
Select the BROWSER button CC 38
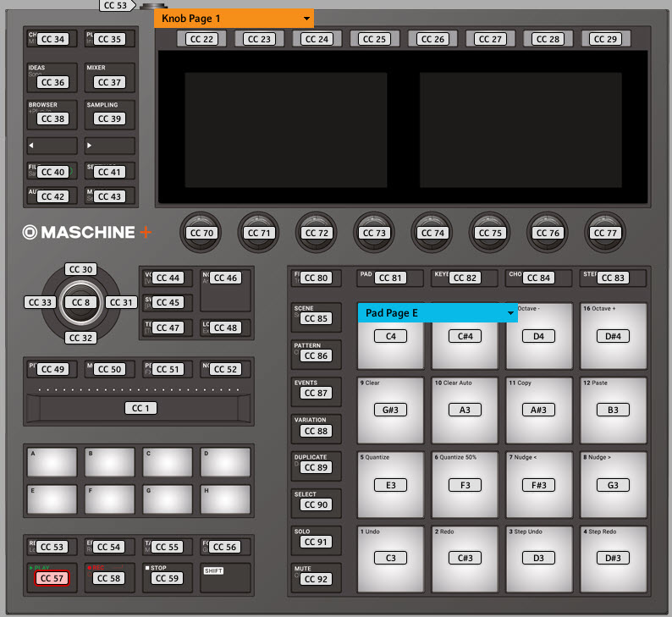52,114
